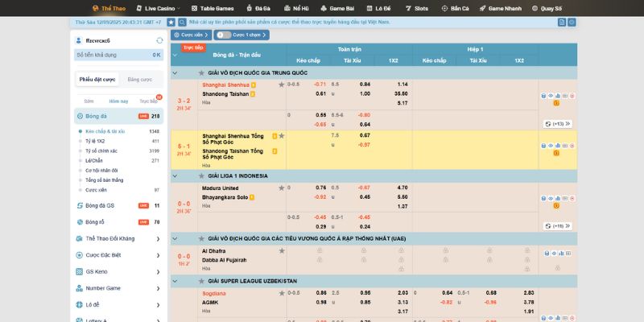Expand the GS Keno menu
The image size is (644, 322).
pos(158,272)
